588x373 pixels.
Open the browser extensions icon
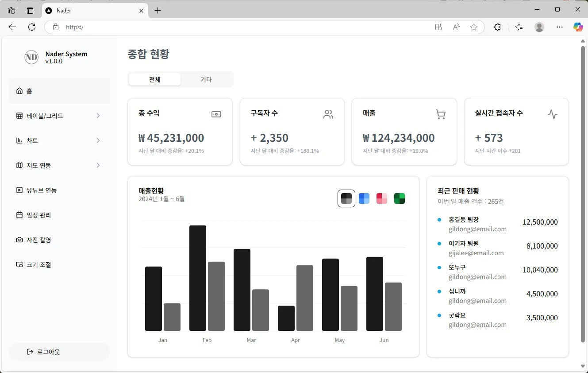pos(497,27)
